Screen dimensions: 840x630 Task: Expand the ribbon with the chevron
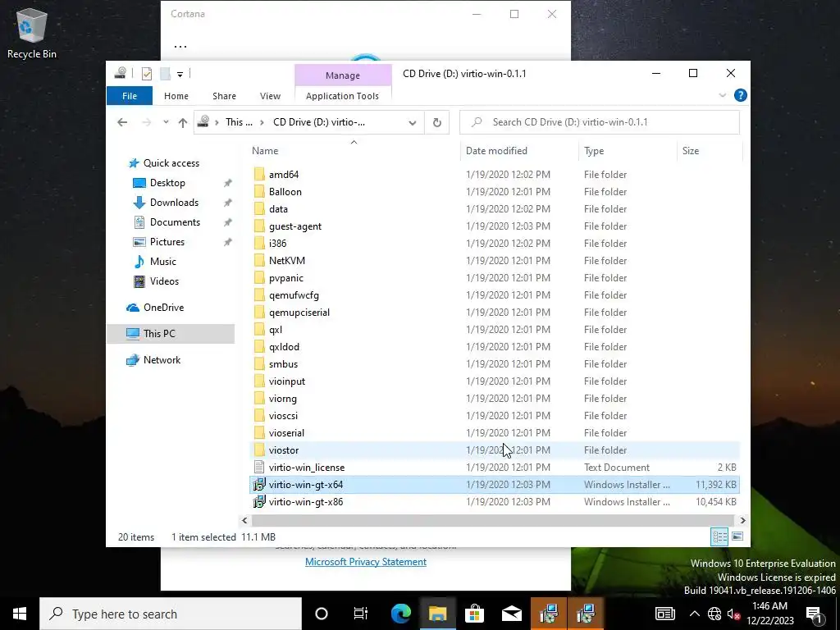coord(722,95)
